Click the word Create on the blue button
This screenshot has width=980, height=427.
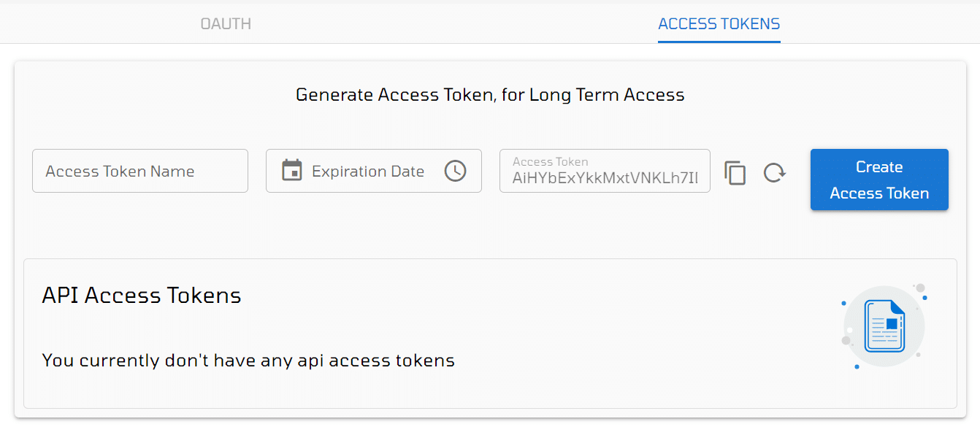tap(879, 166)
